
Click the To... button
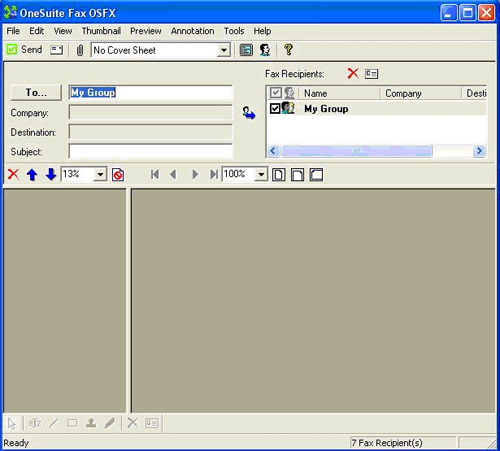tap(36, 92)
